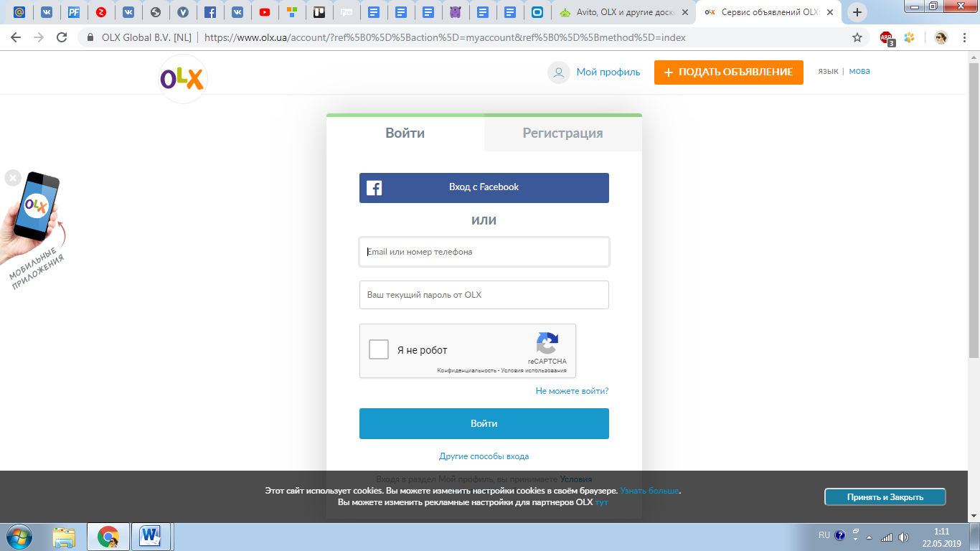
Task: Click the RU language indicator
Action: [824, 535]
